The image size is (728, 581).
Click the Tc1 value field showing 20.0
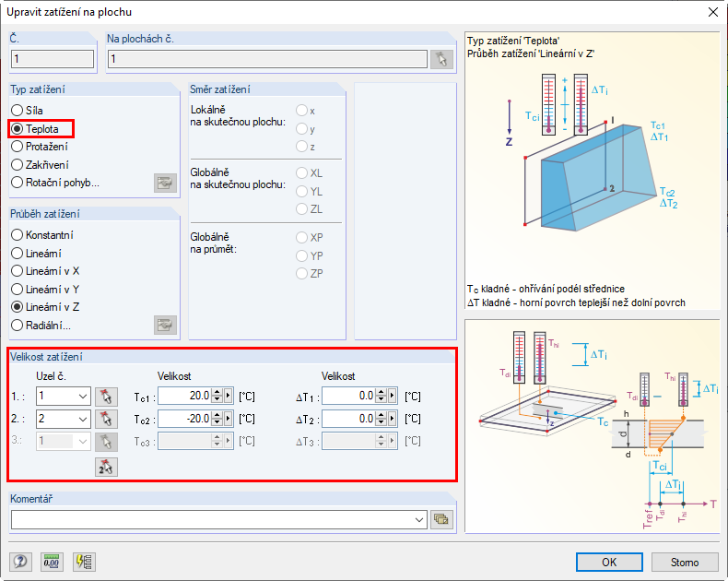click(x=185, y=396)
